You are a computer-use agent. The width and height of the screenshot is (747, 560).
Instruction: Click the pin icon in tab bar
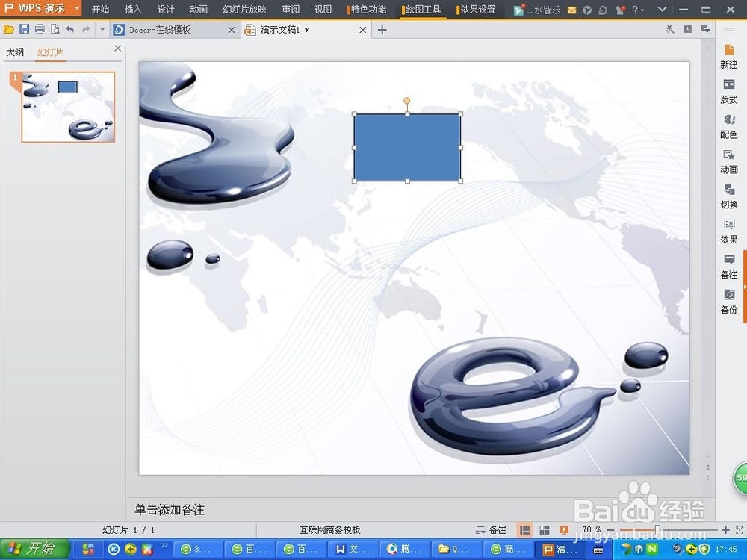670,30
